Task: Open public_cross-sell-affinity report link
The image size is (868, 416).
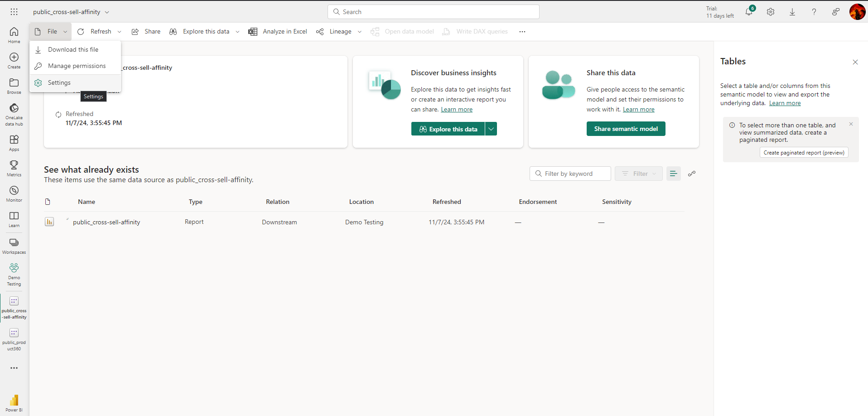Action: point(106,222)
